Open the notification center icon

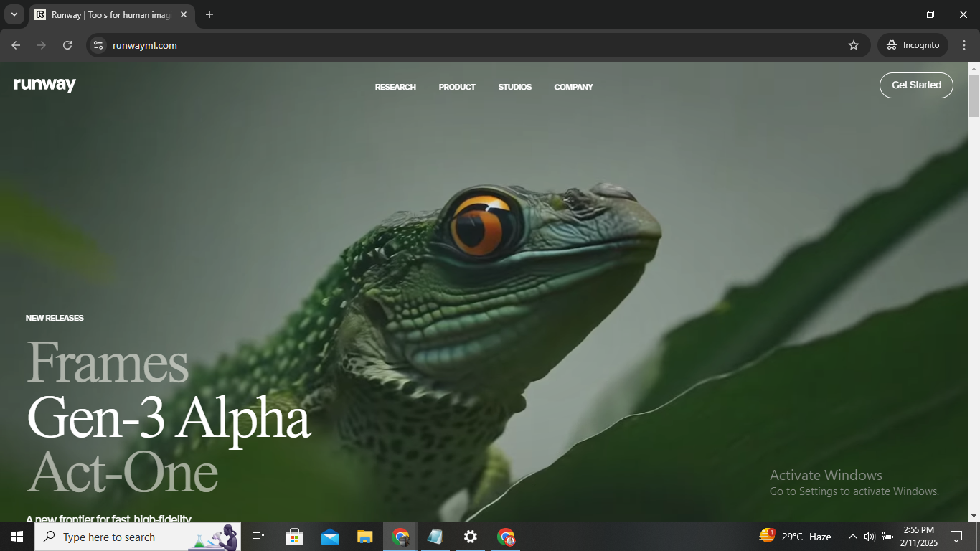[956, 537]
